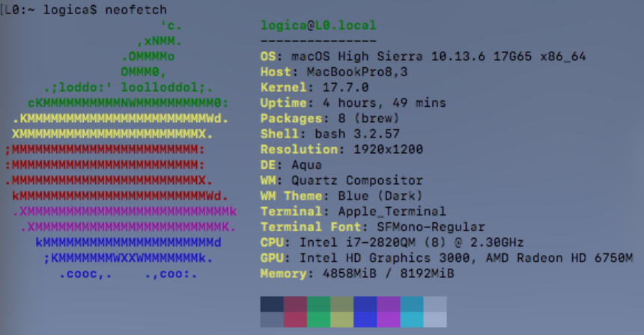Viewport: 644px width, 335px height.
Task: Click the blue bottom line of Apple logo
Action: click(128, 273)
